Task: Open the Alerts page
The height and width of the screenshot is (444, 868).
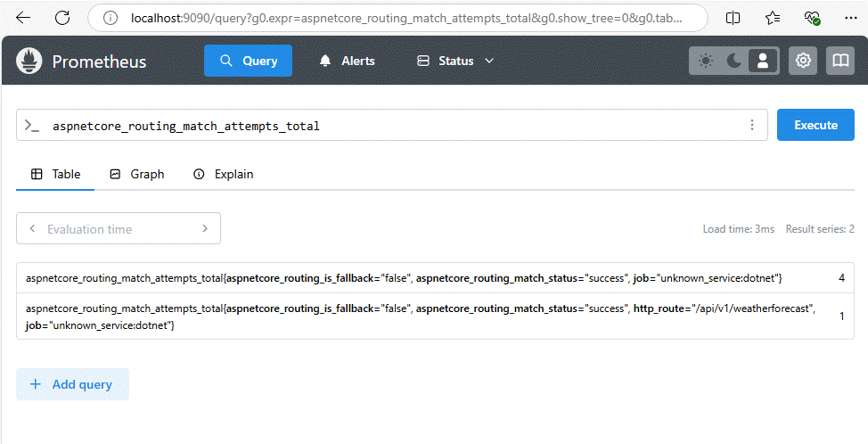Action: coord(347,61)
